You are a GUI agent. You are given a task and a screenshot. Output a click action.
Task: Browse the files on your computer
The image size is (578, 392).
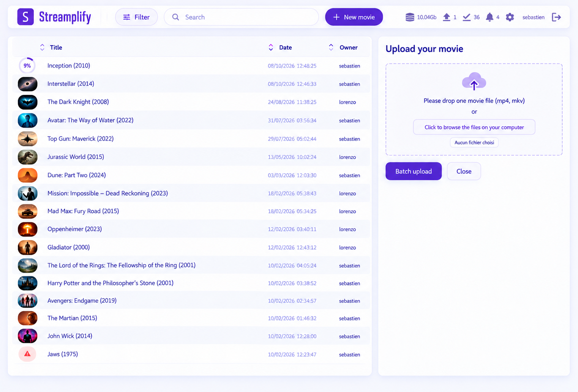(474, 127)
